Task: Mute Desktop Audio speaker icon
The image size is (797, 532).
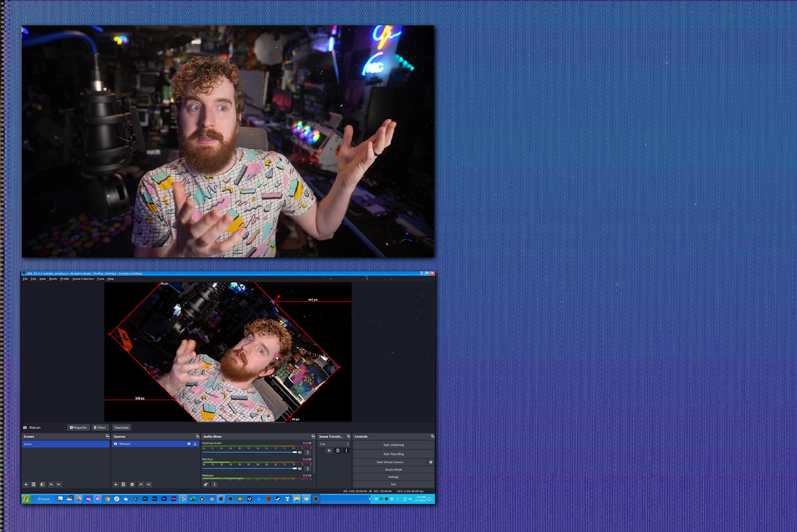Action: [x=300, y=452]
